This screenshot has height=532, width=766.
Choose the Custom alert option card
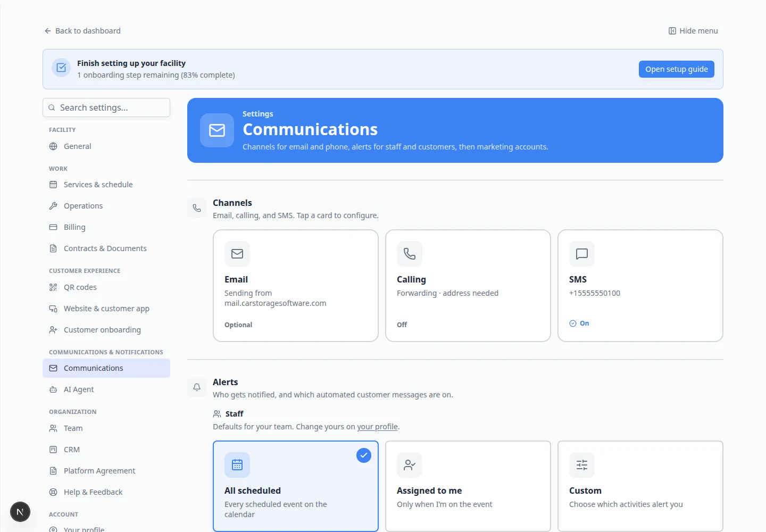point(640,486)
